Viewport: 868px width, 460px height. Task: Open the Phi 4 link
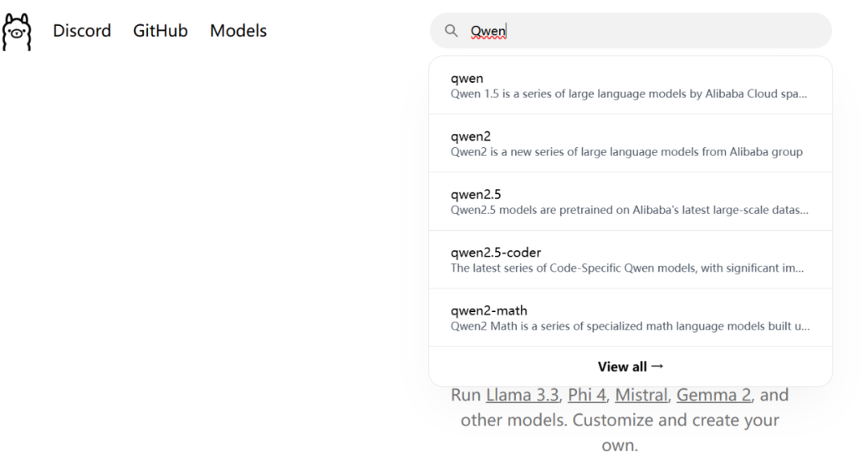click(587, 395)
